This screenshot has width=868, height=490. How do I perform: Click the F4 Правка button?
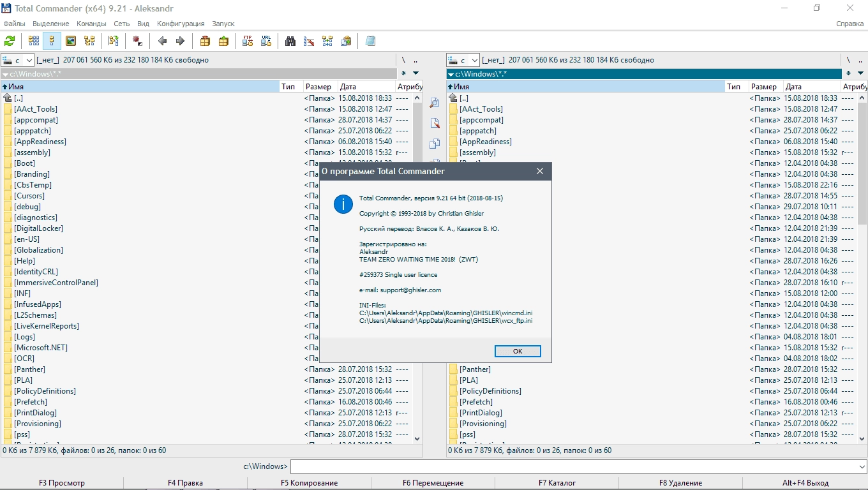(x=185, y=483)
